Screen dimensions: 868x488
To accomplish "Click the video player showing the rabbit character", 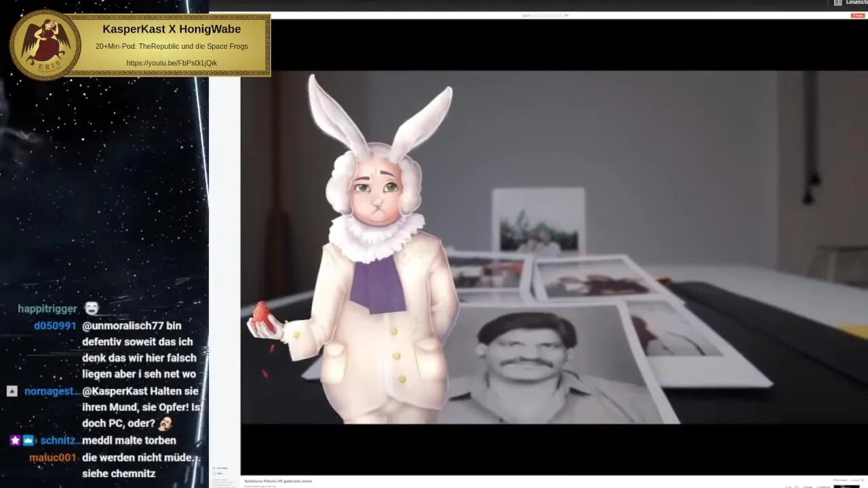I will coord(554,247).
